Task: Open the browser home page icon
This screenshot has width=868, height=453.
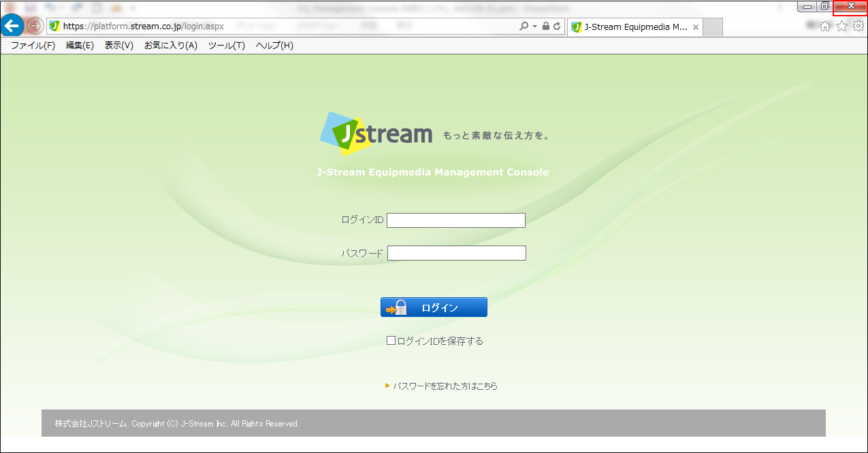Action: [825, 27]
